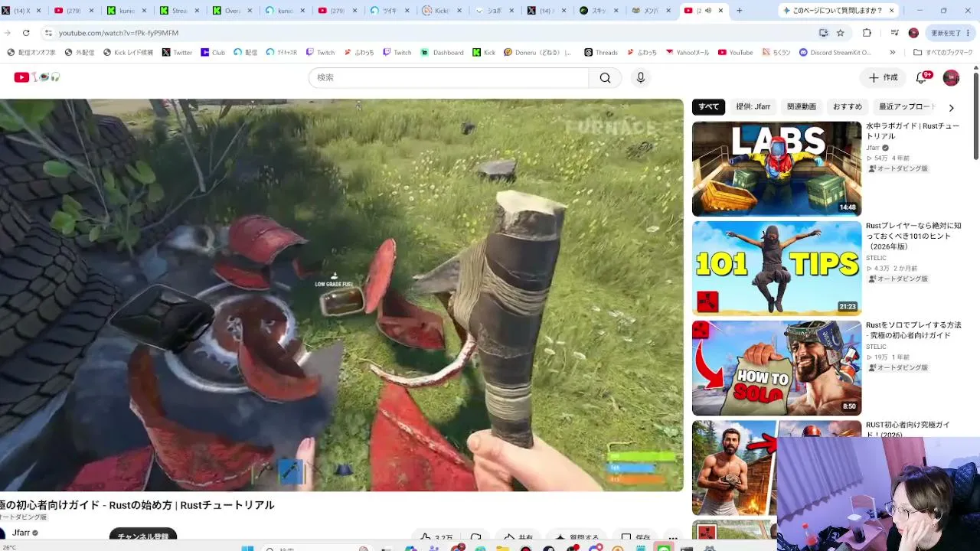Switch to the メンバ browser tab

tap(652, 11)
